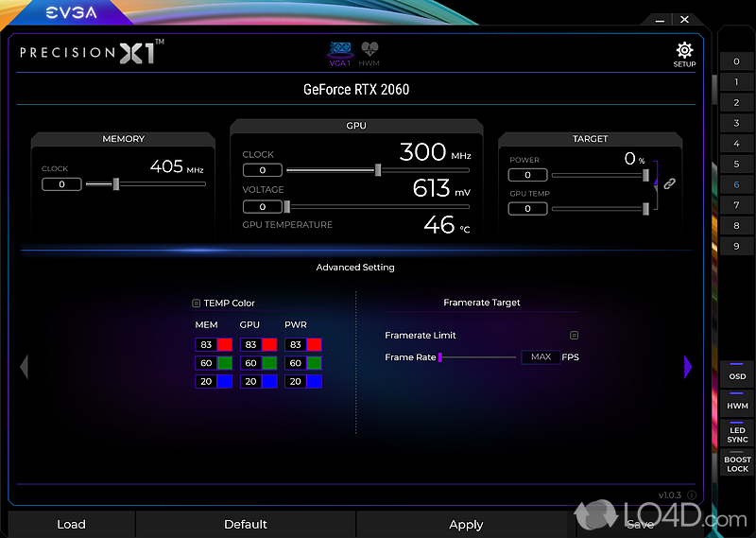Toggle LED SYNC
The width and height of the screenshot is (756, 538).
pyautogui.click(x=737, y=432)
